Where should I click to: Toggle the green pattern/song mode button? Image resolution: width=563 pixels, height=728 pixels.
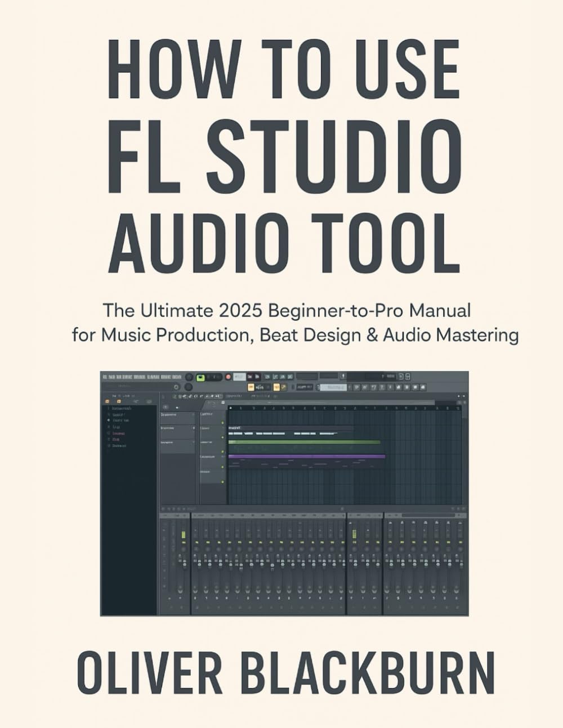pos(200,377)
